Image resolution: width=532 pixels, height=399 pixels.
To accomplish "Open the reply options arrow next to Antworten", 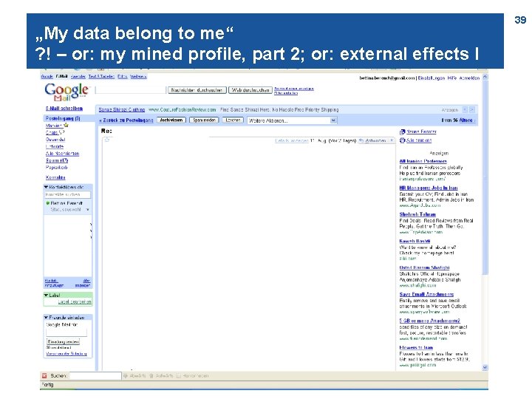I will pos(392,140).
